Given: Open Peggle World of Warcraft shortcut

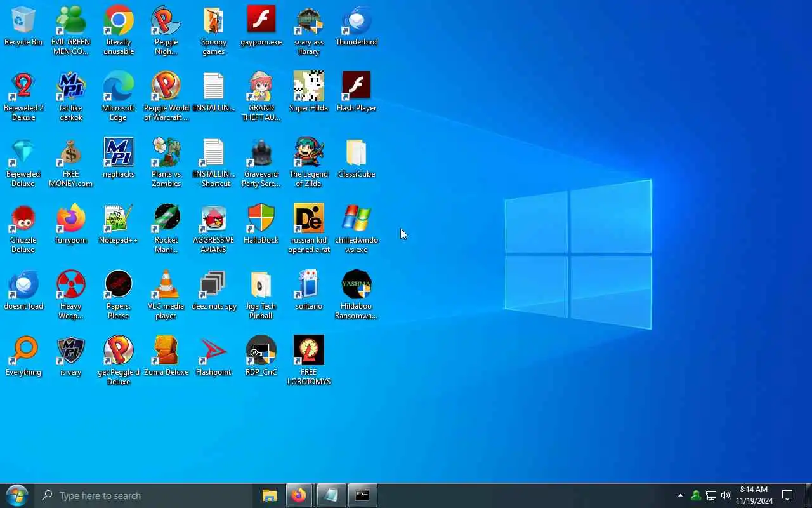Looking at the screenshot, I should point(166,97).
